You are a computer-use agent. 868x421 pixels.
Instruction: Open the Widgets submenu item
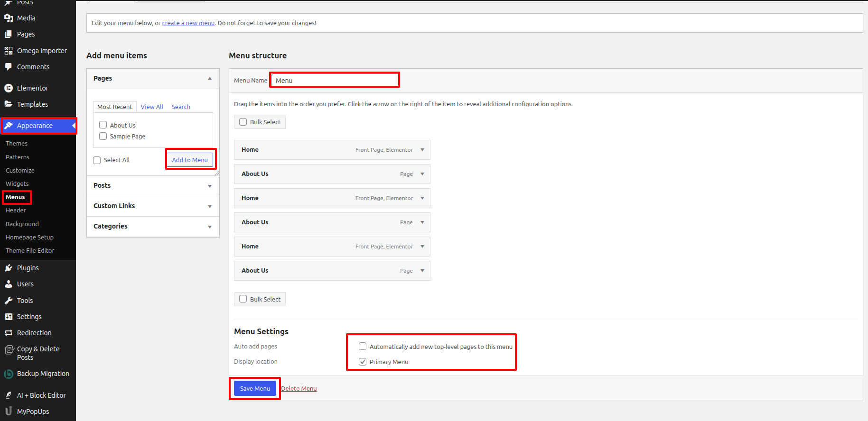pos(17,183)
